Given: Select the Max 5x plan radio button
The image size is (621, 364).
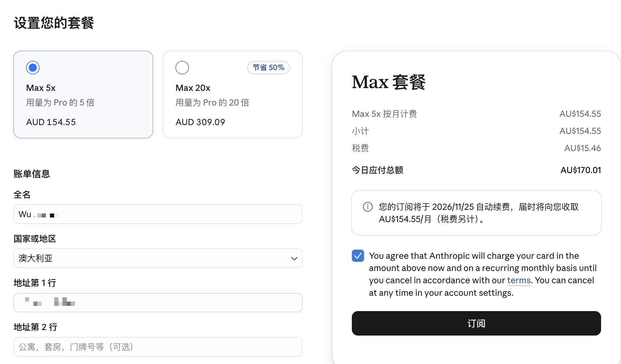Looking at the screenshot, I should pyautogui.click(x=33, y=68).
